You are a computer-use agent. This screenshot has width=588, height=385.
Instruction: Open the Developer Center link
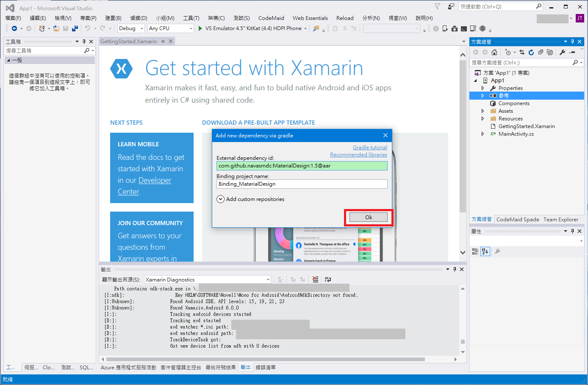[144, 186]
